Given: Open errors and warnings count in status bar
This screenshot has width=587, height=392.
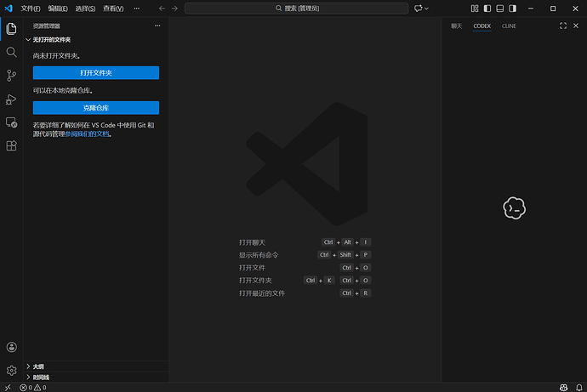Looking at the screenshot, I should point(33,388).
